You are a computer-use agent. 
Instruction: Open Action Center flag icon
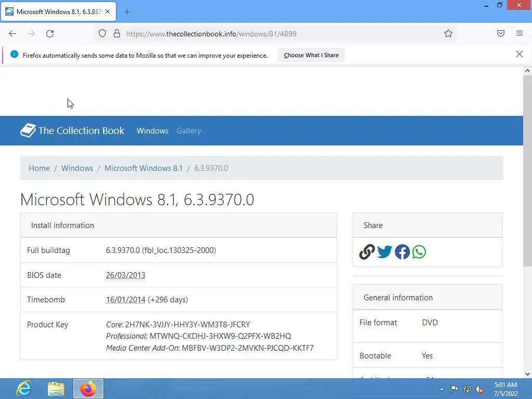(x=454, y=389)
